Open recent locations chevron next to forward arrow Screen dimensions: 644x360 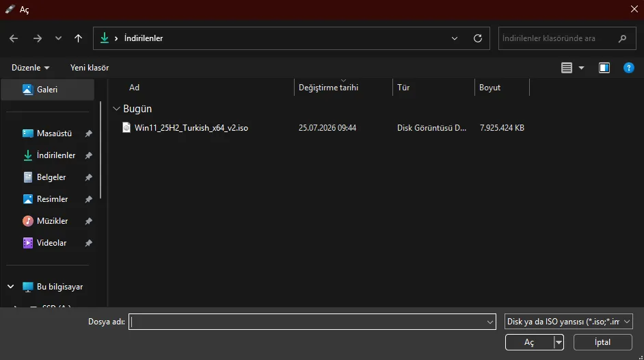[58, 38]
